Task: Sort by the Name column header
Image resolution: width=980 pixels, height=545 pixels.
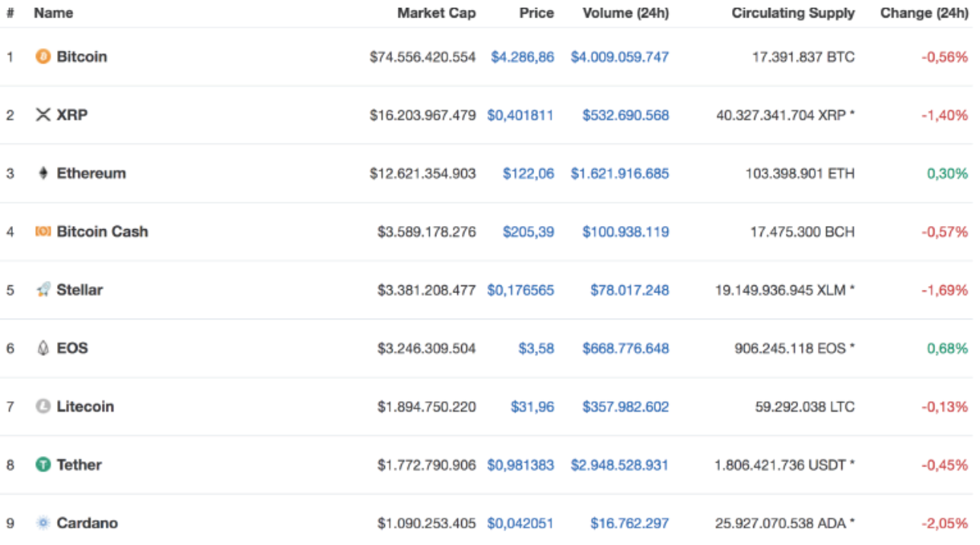Action: click(53, 13)
